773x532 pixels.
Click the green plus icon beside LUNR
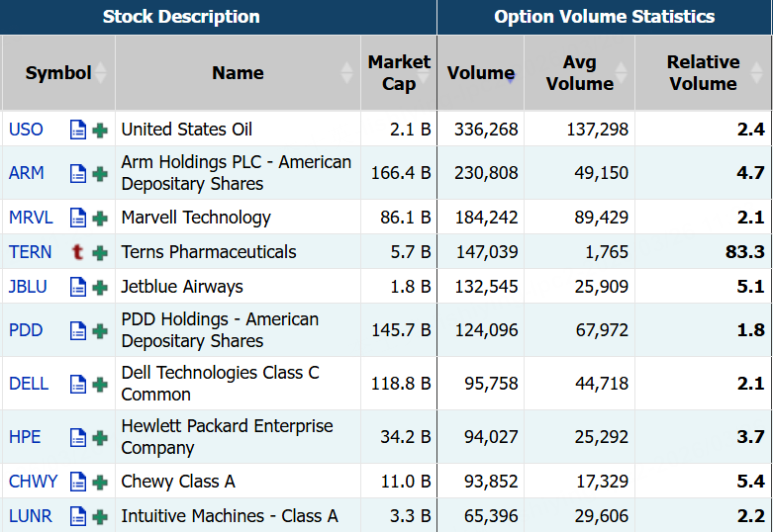point(100,516)
